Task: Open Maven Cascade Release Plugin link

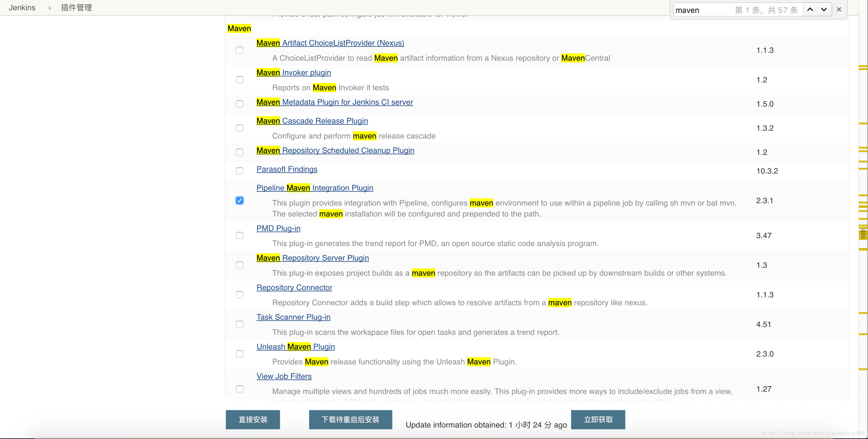Action: pyautogui.click(x=312, y=121)
